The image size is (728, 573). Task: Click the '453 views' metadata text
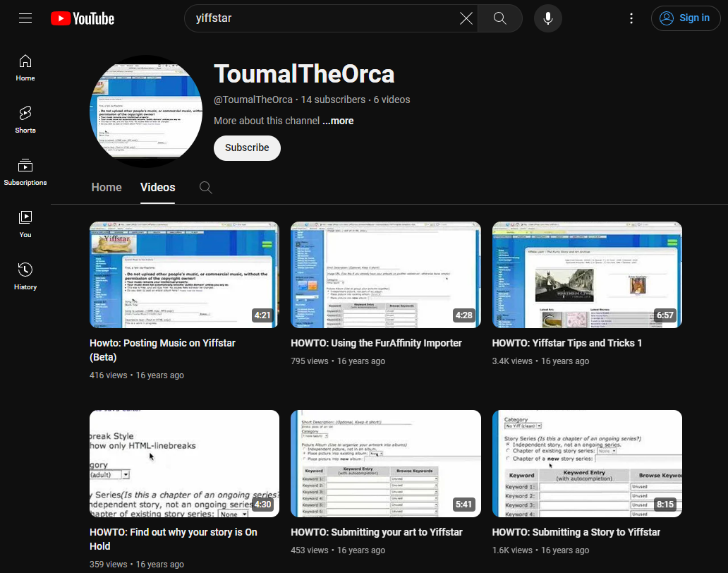pyautogui.click(x=309, y=550)
